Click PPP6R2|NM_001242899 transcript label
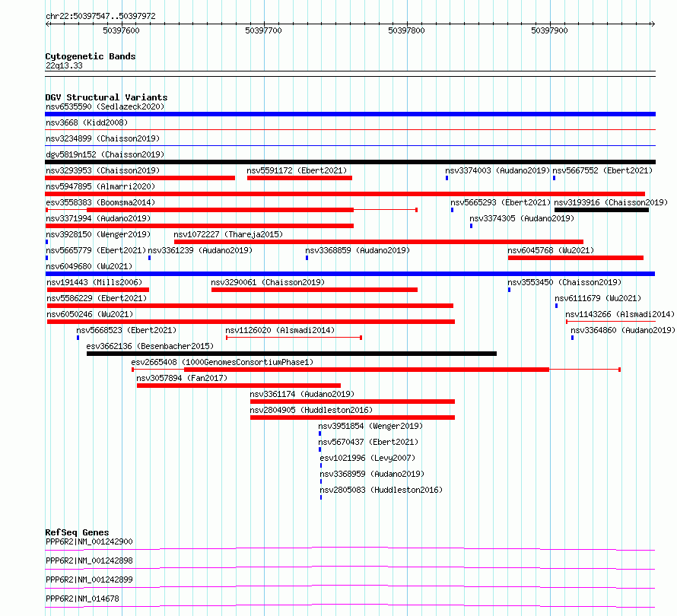This screenshot has width=677, height=616. click(89, 579)
